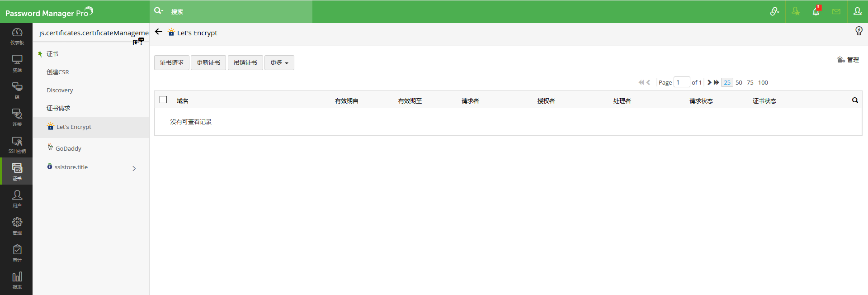Viewport: 868px width, 295px height.
Task: Sort by 处理者 column header
Action: (x=622, y=101)
